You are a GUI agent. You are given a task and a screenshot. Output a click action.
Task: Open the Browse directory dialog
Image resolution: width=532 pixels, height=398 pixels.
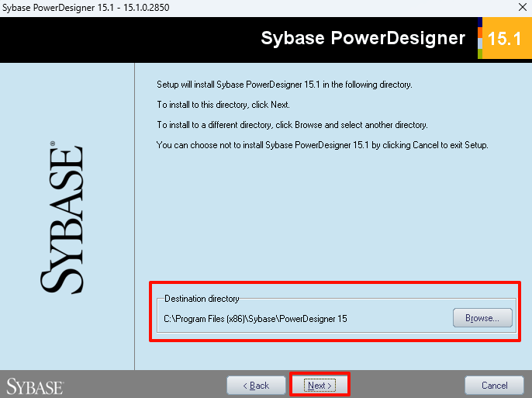tap(482, 318)
